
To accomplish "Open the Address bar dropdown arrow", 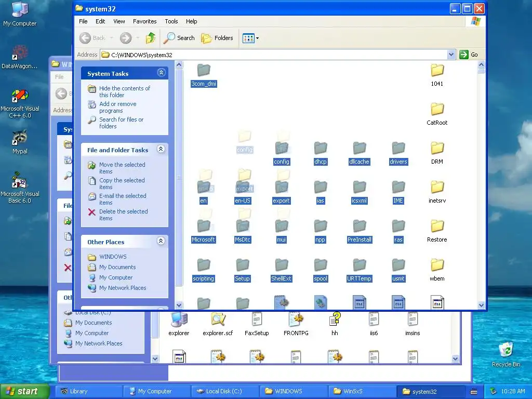I will pyautogui.click(x=451, y=54).
